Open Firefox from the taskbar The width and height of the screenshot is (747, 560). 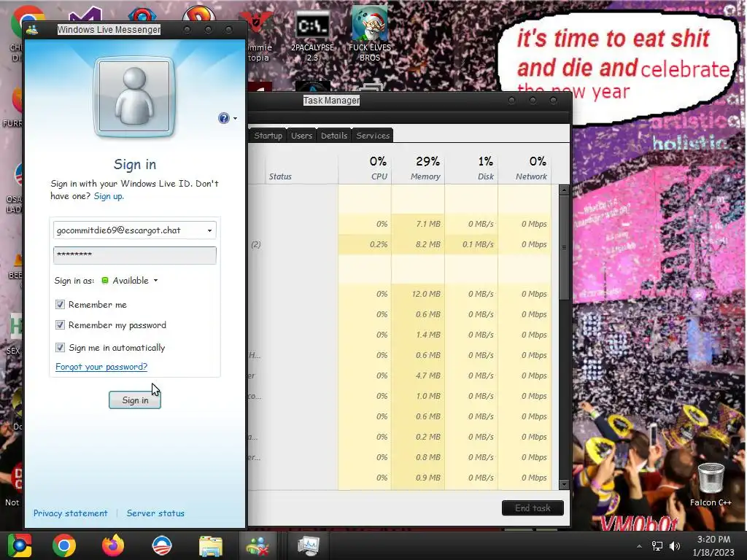click(113, 545)
